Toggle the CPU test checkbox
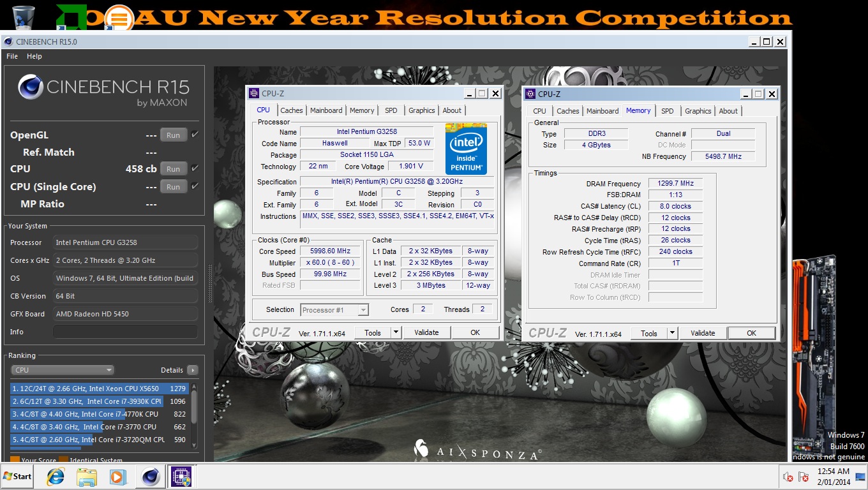The image size is (868, 490). pos(195,168)
